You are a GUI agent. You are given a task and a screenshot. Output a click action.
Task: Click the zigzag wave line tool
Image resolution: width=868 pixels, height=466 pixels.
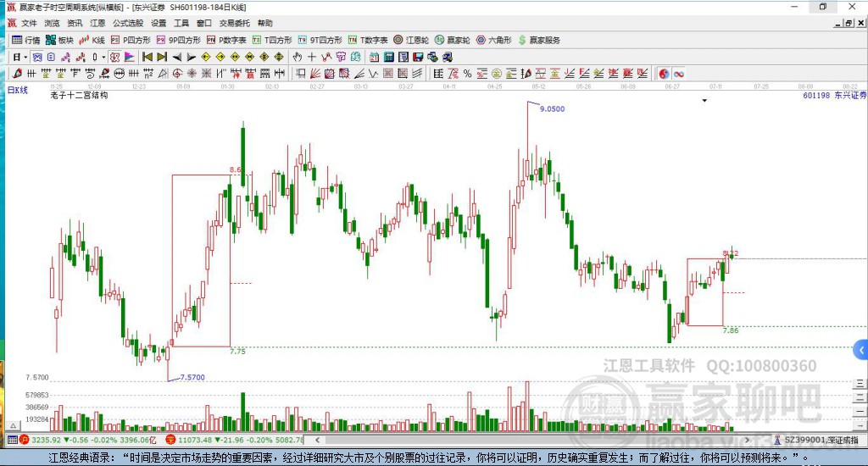point(374,74)
